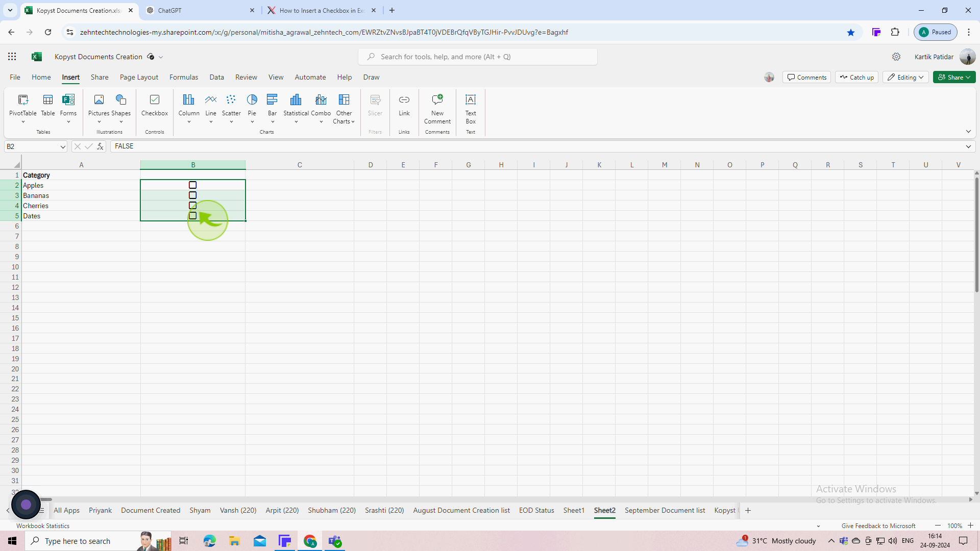Viewport: 980px width, 551px height.
Task: Open the Share button dropdown
Action: [954, 77]
